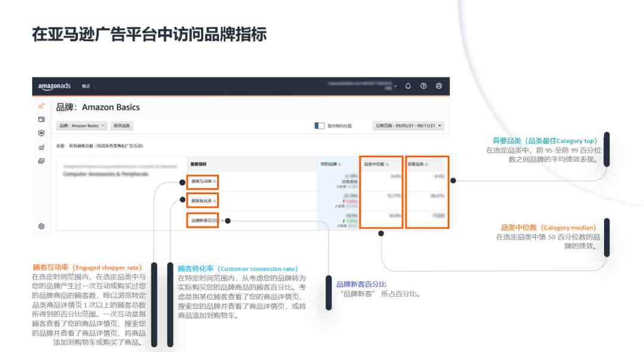644x352 pixels.
Task: Select the trend line sidebar icon
Action: (x=41, y=106)
